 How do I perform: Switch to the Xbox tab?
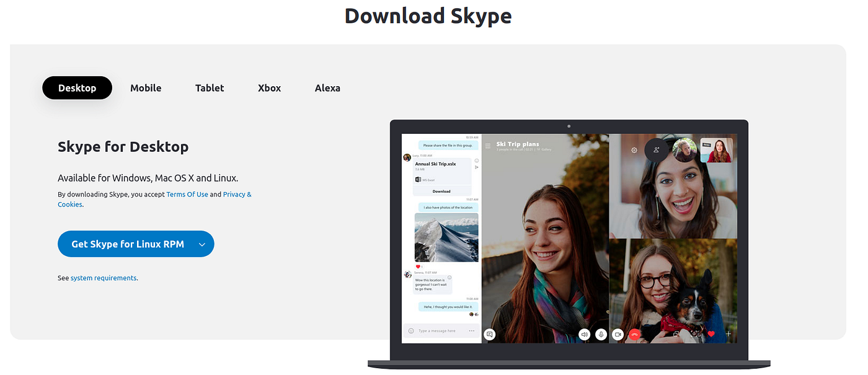(x=269, y=88)
